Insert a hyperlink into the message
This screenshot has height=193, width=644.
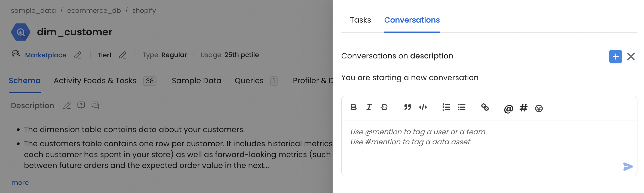(x=485, y=108)
